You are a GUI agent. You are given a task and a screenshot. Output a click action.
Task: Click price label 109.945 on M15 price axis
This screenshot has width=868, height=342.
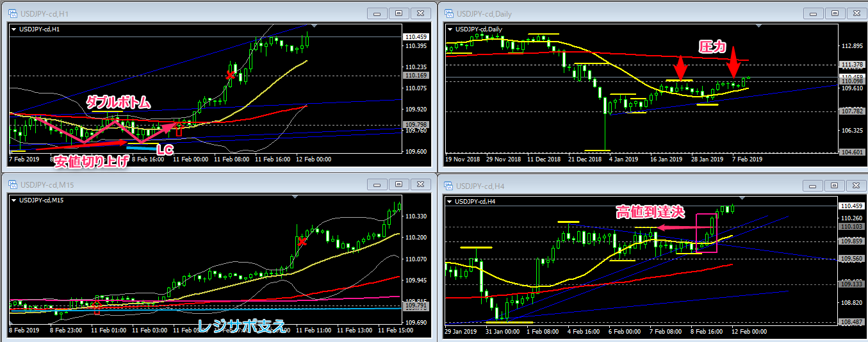[416, 281]
